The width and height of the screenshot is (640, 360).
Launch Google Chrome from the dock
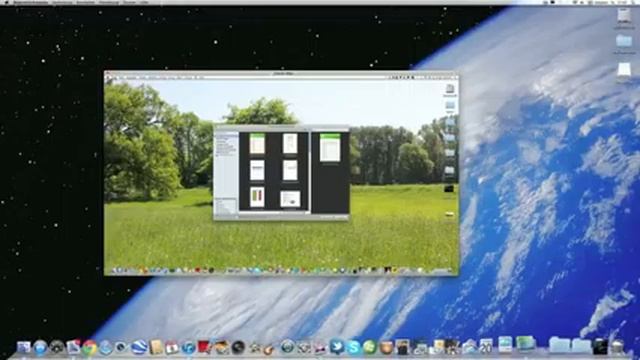[89, 347]
